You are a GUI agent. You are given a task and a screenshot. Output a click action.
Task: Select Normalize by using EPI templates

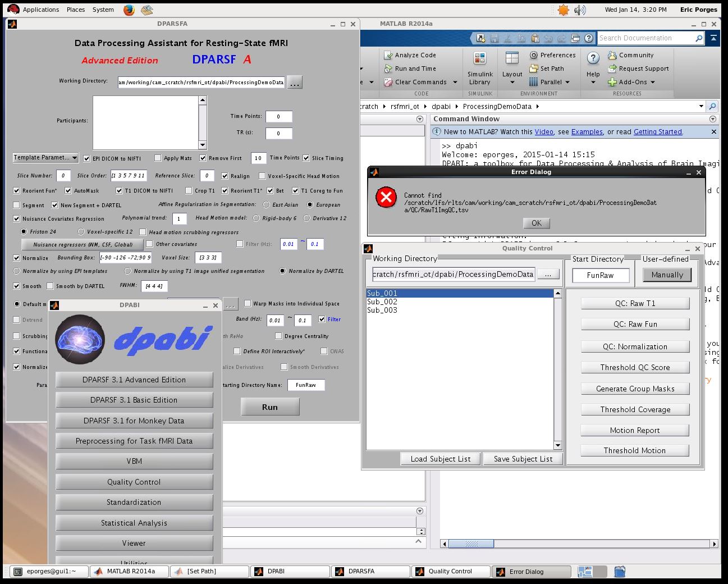pyautogui.click(x=16, y=271)
